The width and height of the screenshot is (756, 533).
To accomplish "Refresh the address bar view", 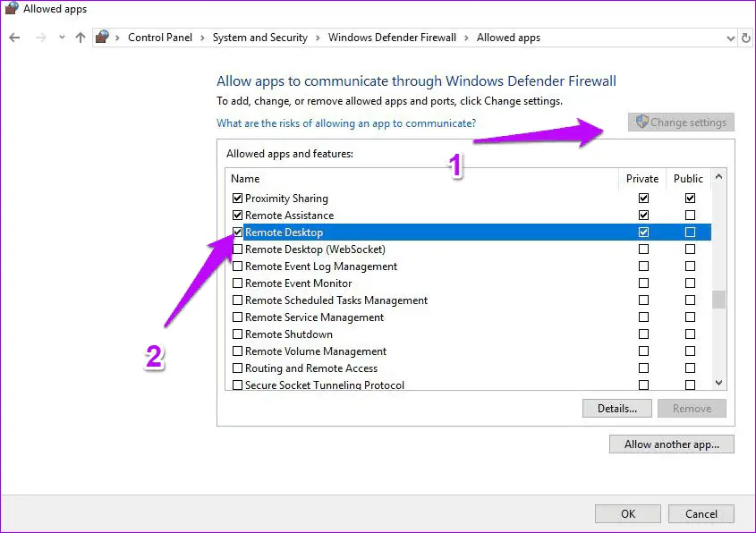I will (745, 38).
